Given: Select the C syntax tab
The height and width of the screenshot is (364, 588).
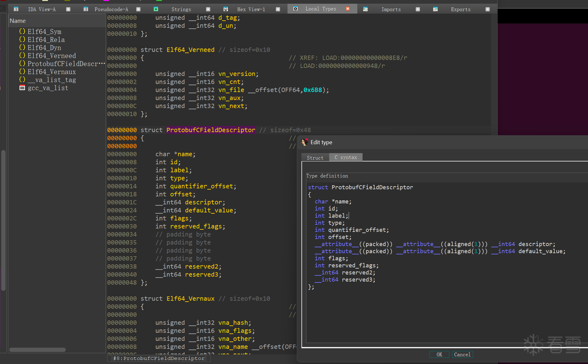Looking at the screenshot, I should click(346, 157).
